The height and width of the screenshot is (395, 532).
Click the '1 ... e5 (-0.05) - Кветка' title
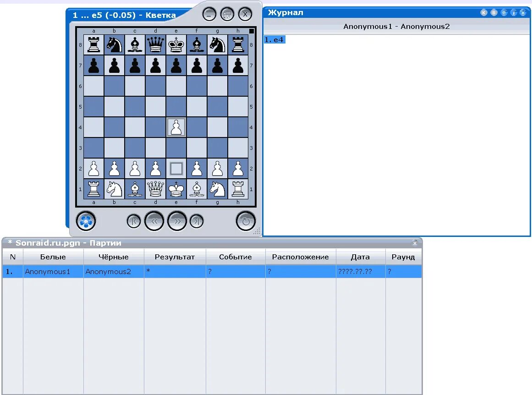click(x=124, y=15)
